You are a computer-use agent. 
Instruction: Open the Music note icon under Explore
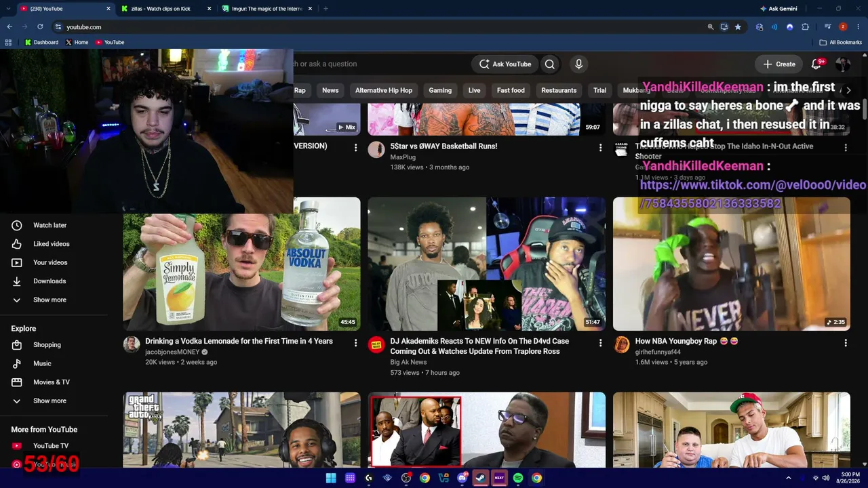coord(17,363)
